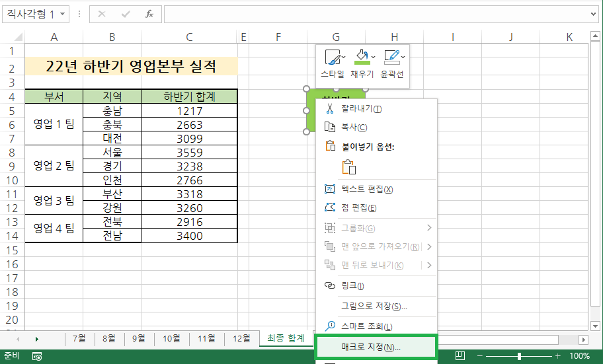Click the macro recording status icon
The image size is (603, 364).
37,356
